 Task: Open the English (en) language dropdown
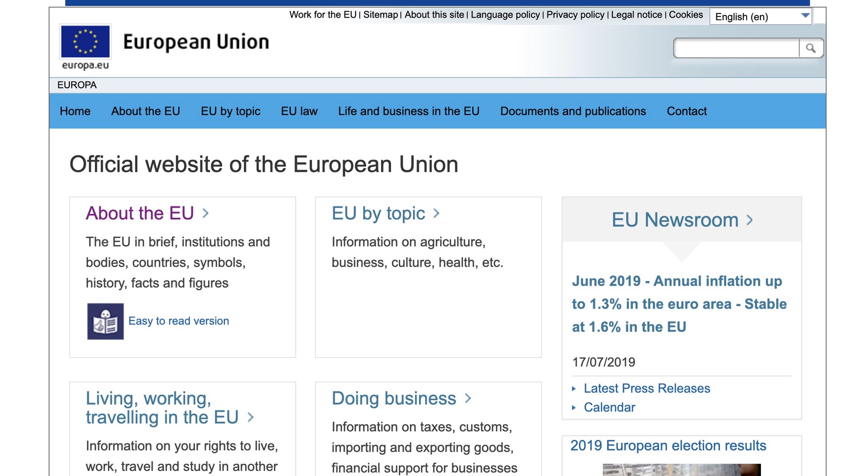[x=761, y=17]
